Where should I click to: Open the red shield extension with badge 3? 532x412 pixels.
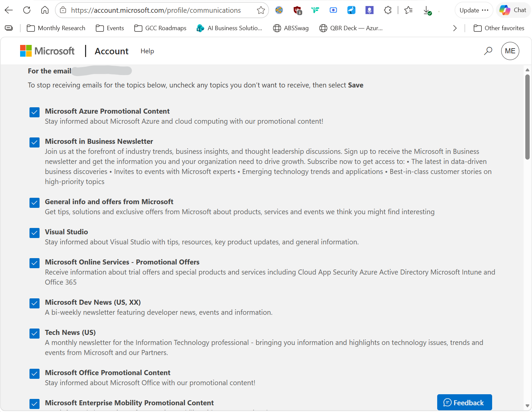point(297,10)
